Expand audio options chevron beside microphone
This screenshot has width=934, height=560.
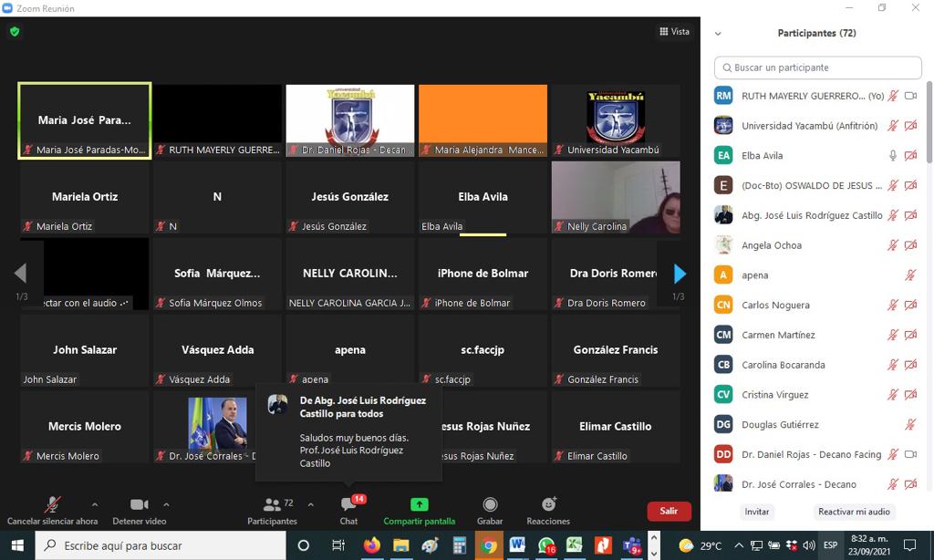[95, 504]
